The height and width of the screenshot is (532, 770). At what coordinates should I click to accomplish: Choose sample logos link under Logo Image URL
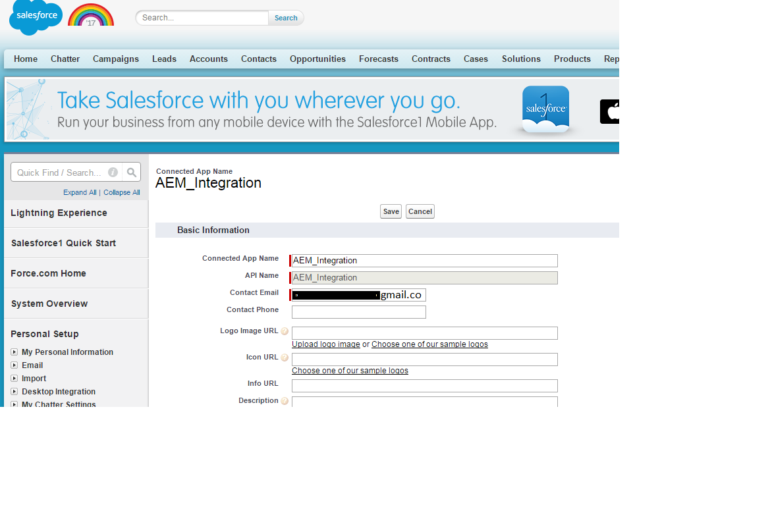[x=429, y=344]
